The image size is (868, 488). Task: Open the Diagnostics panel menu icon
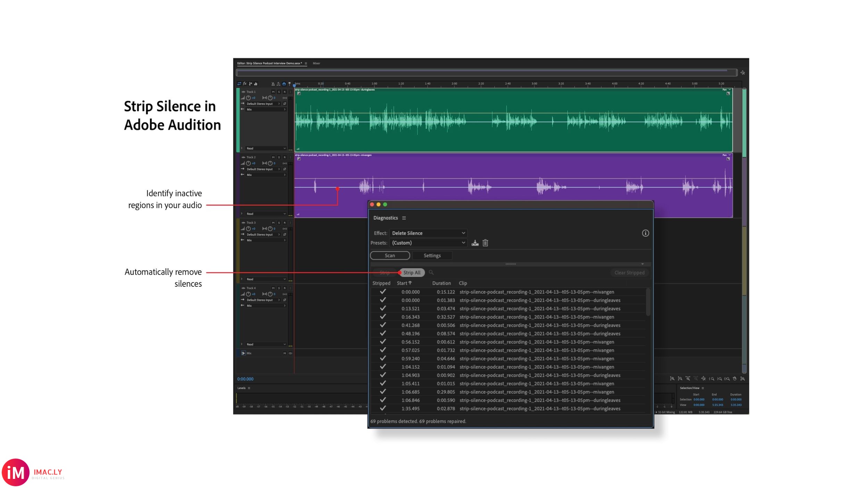(x=404, y=218)
